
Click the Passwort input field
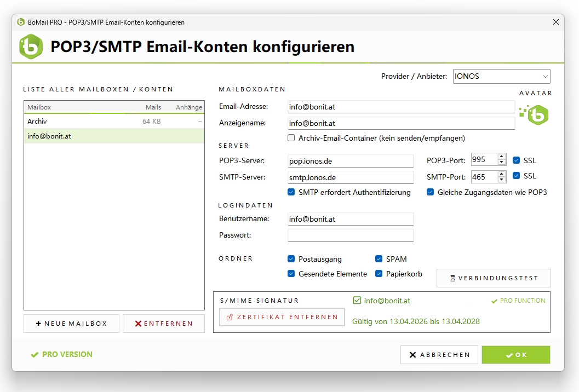(351, 235)
